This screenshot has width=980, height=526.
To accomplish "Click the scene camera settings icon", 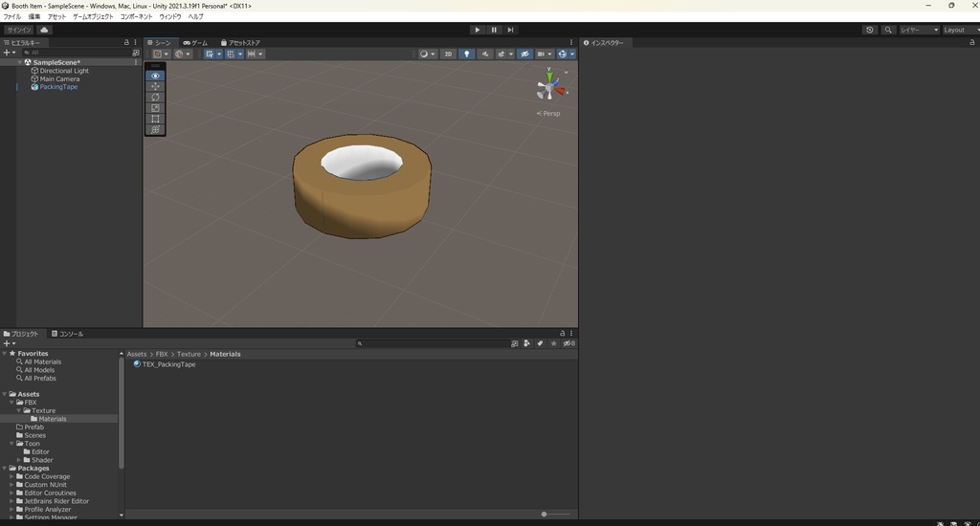I will pyautogui.click(x=543, y=55).
